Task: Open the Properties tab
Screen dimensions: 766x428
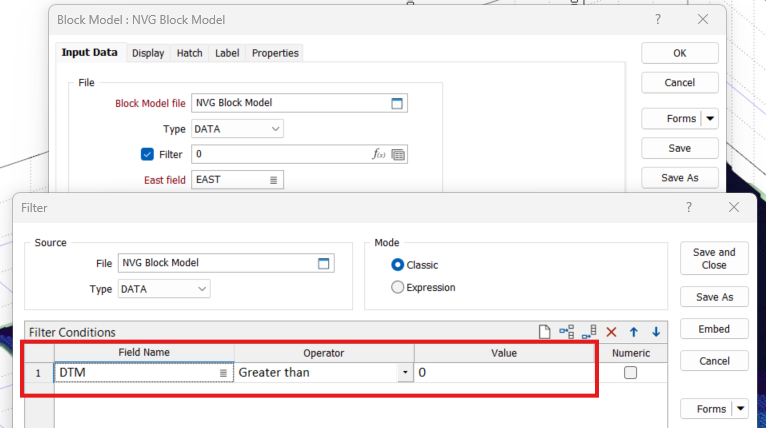Action: click(x=275, y=53)
